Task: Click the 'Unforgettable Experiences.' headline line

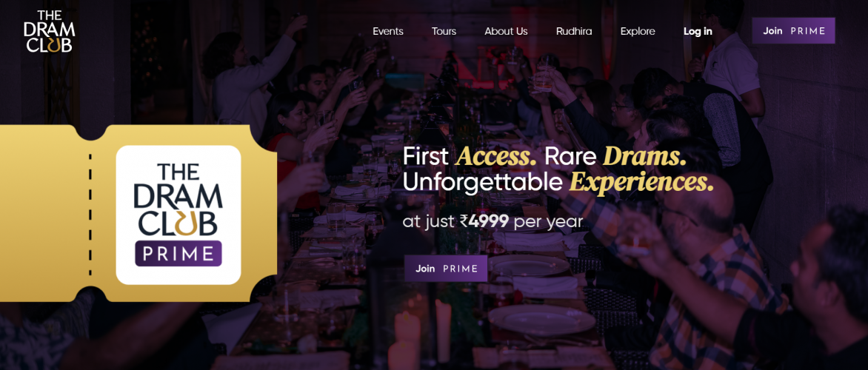Action: coord(558,183)
